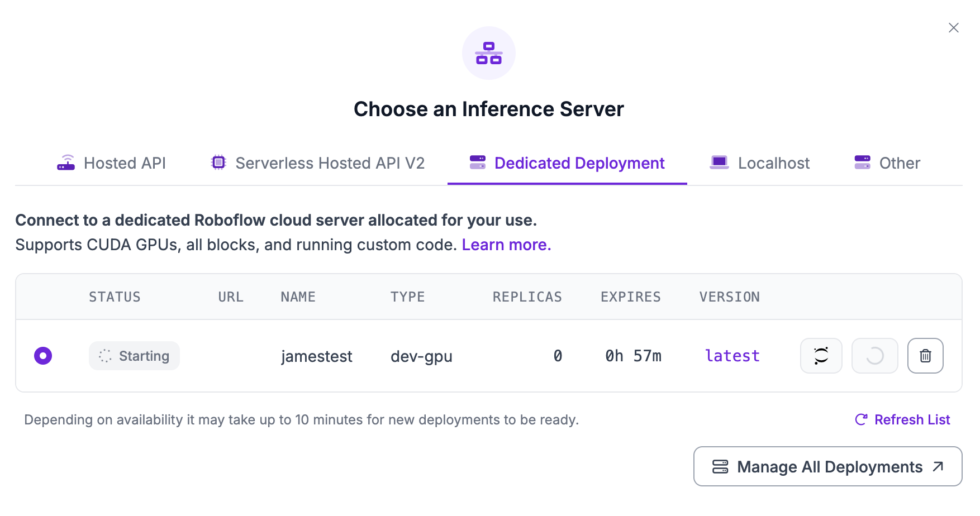Click the URL column header

pyautogui.click(x=231, y=297)
